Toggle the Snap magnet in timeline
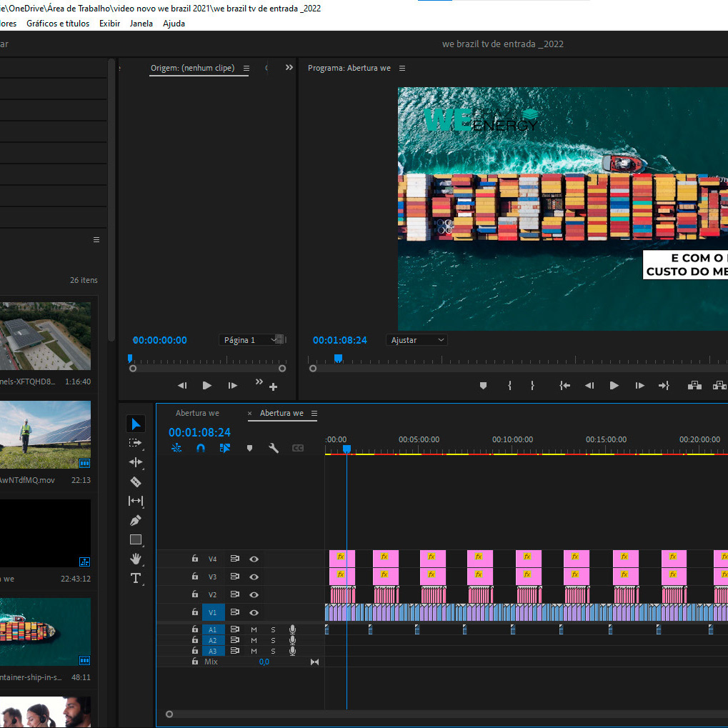 click(x=201, y=448)
